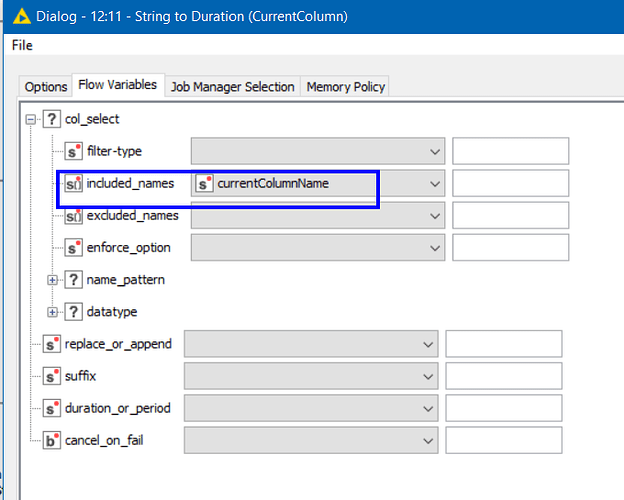Collapse the col_select tree node
Image resolution: width=624 pixels, height=500 pixels.
(x=32, y=120)
